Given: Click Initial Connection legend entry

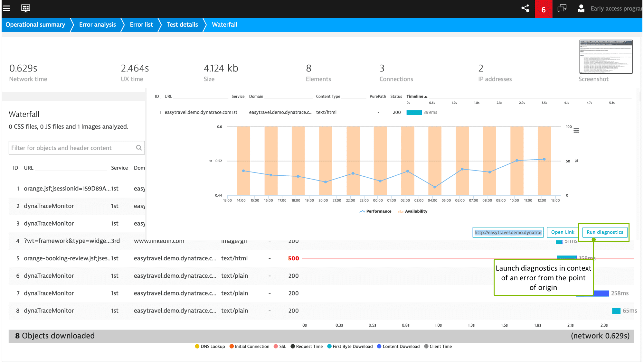Looking at the screenshot, I should pos(249,347).
